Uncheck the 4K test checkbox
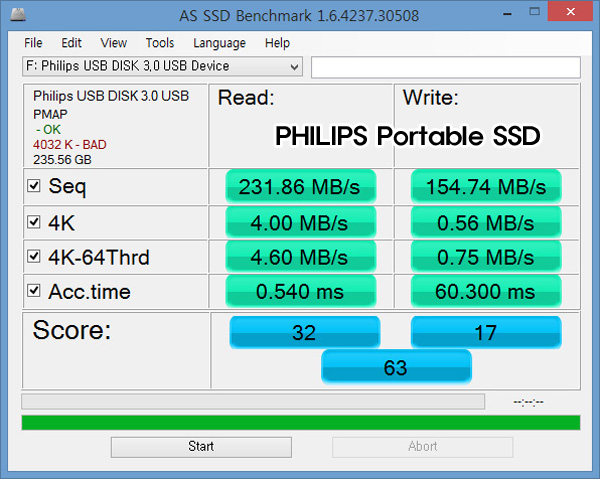This screenshot has width=600, height=479. pos(34,222)
